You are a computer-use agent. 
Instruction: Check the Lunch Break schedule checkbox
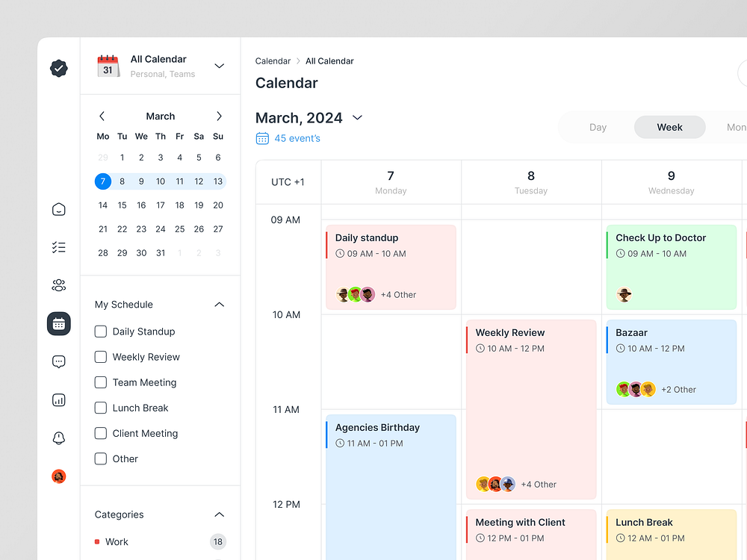point(101,408)
